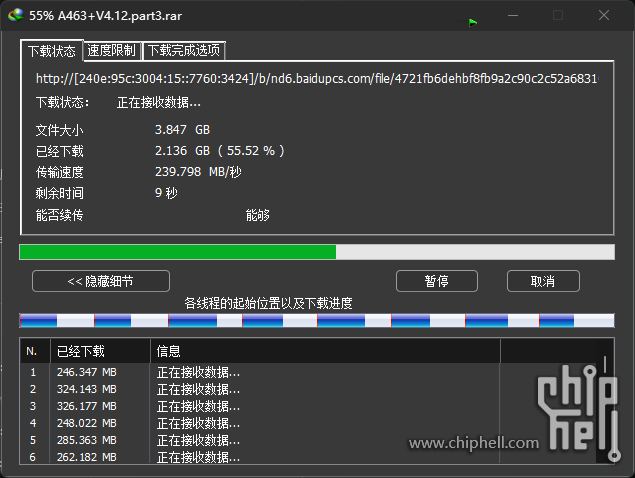Viewport: 635px width, 478px height.
Task: Click the 正在接收数据... status next to 下载状态
Action: click(159, 102)
